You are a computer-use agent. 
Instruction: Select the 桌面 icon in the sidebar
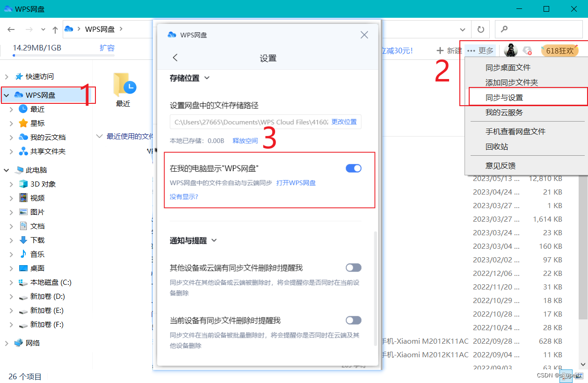click(x=23, y=268)
